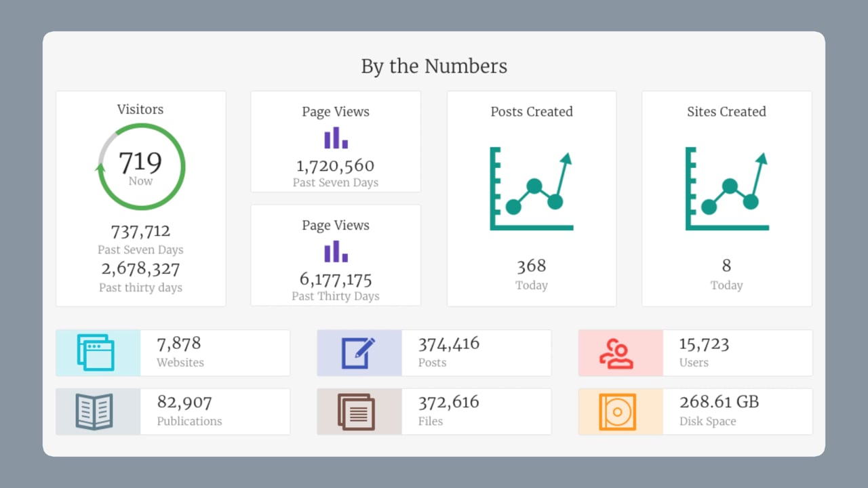Click the Sites Created line chart icon
Screen dimensions: 868x488
point(727,190)
